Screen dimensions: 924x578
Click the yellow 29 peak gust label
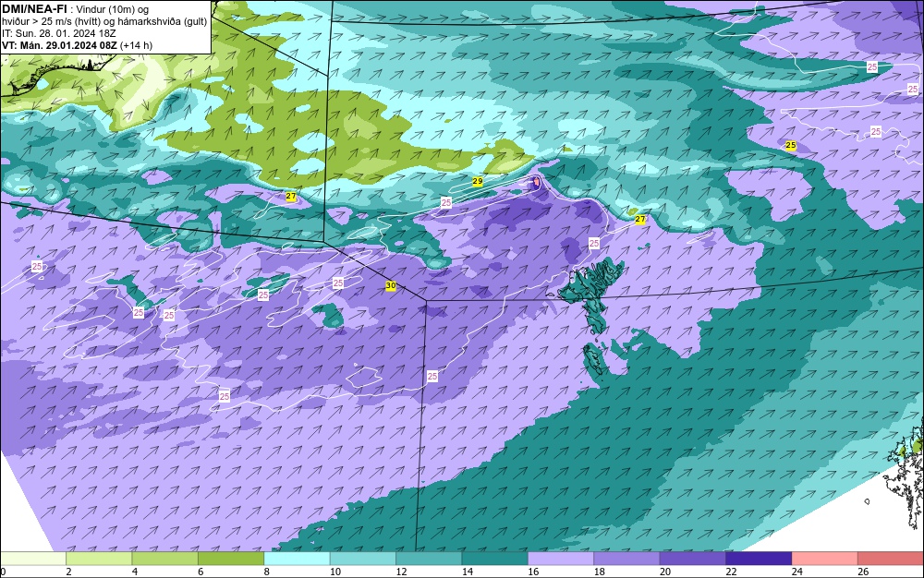point(478,181)
